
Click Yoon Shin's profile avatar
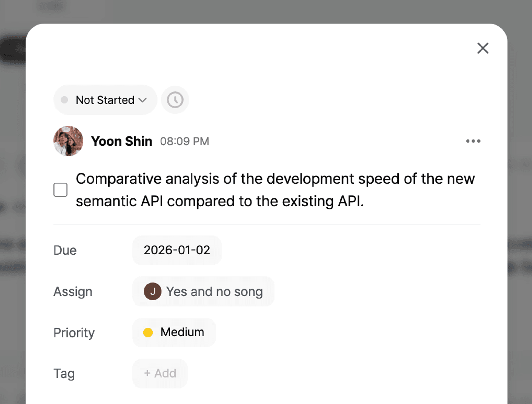tap(68, 141)
